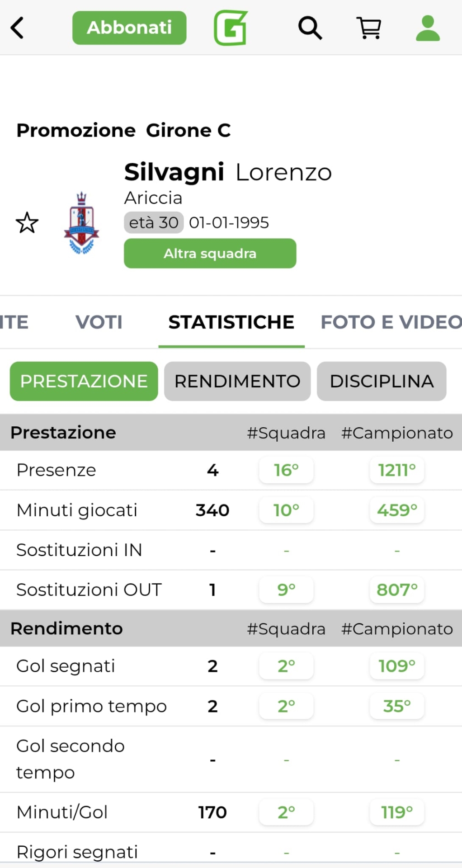
Task: Select the PRESTAZIONE filter chip
Action: coord(84,381)
